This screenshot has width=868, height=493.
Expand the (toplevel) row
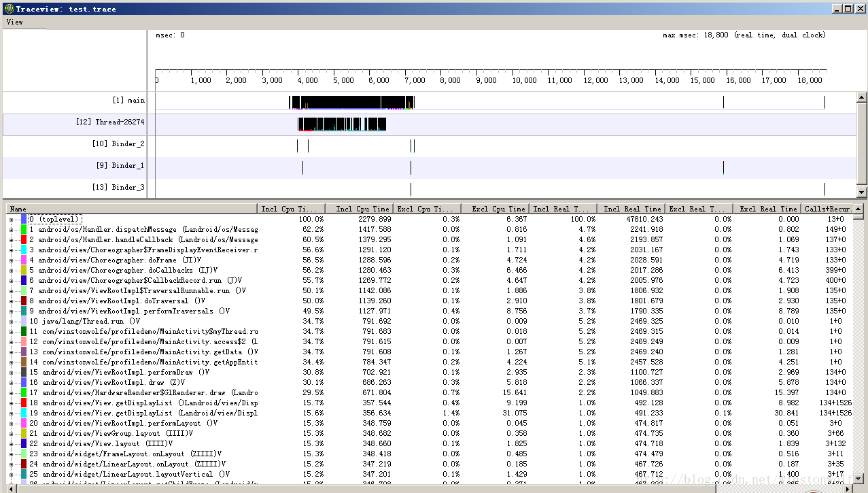pos(12,220)
